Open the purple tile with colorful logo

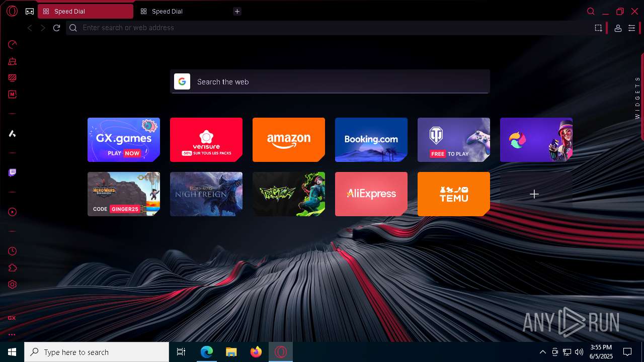coord(536,140)
